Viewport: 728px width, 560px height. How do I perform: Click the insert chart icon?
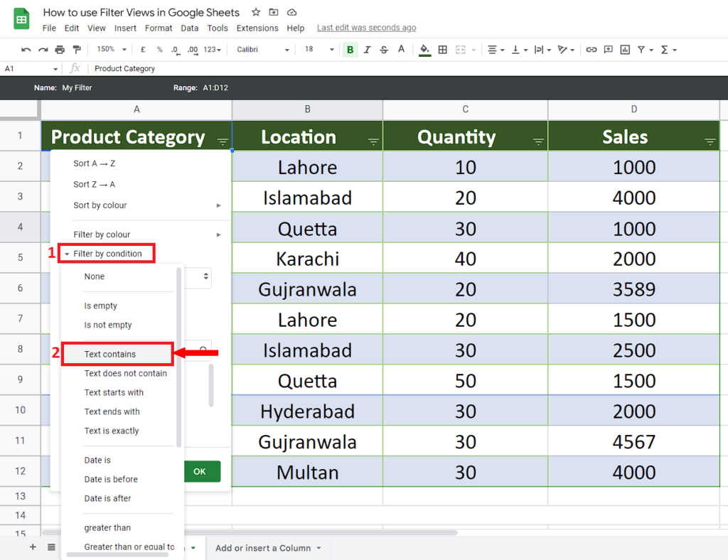[x=625, y=50]
